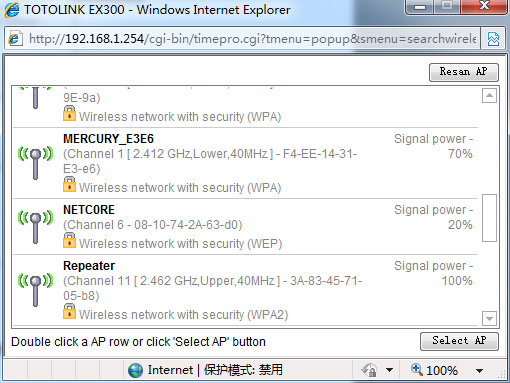Click the Select AP button

click(x=459, y=341)
